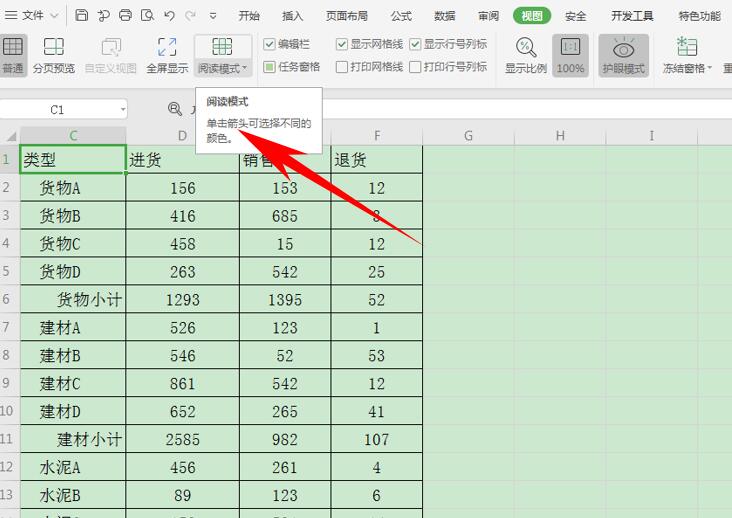Switch to 分页预览 page break preview
The image size is (732, 518).
54,56
